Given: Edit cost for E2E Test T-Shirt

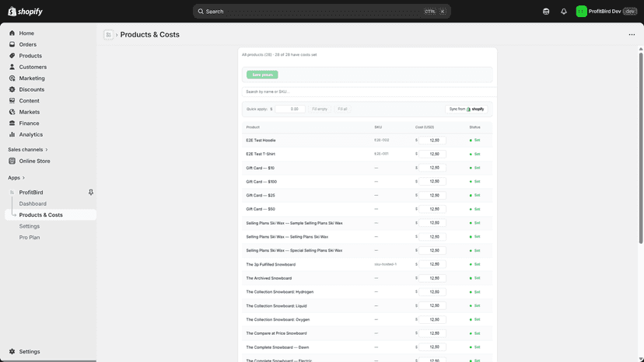Looking at the screenshot, I should tap(432, 154).
